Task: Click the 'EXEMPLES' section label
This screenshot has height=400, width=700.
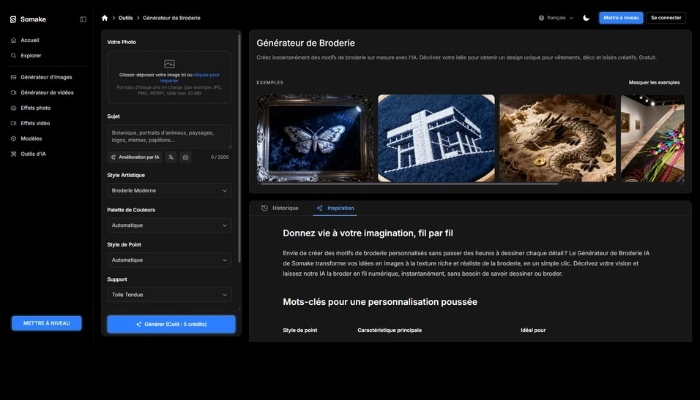Action: (270, 83)
